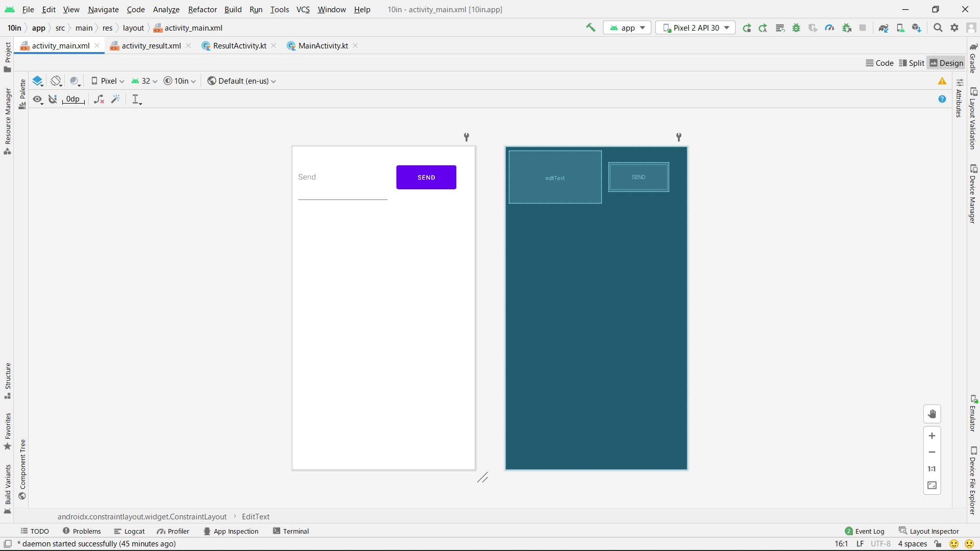
Task: Click the layout warning triangle icon
Action: (942, 81)
